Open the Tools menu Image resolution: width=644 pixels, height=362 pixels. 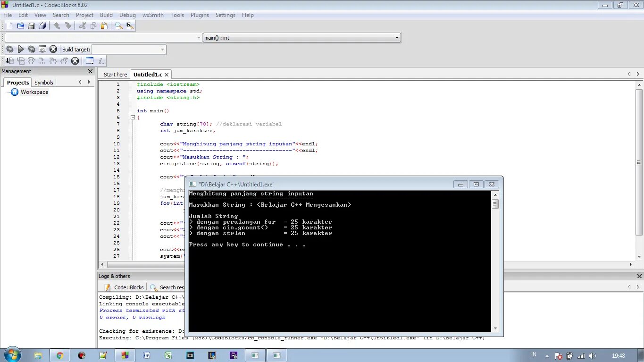[x=177, y=15]
